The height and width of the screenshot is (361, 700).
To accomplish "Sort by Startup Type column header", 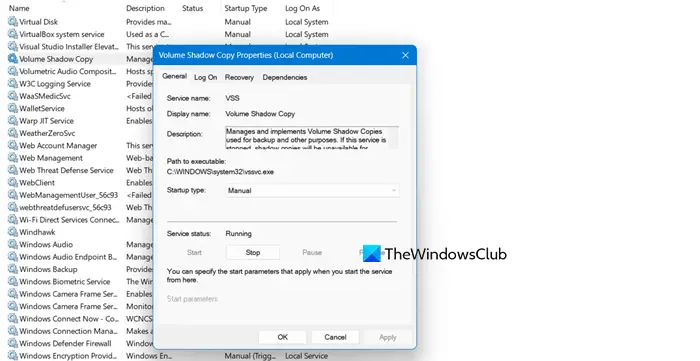I will pos(246,8).
